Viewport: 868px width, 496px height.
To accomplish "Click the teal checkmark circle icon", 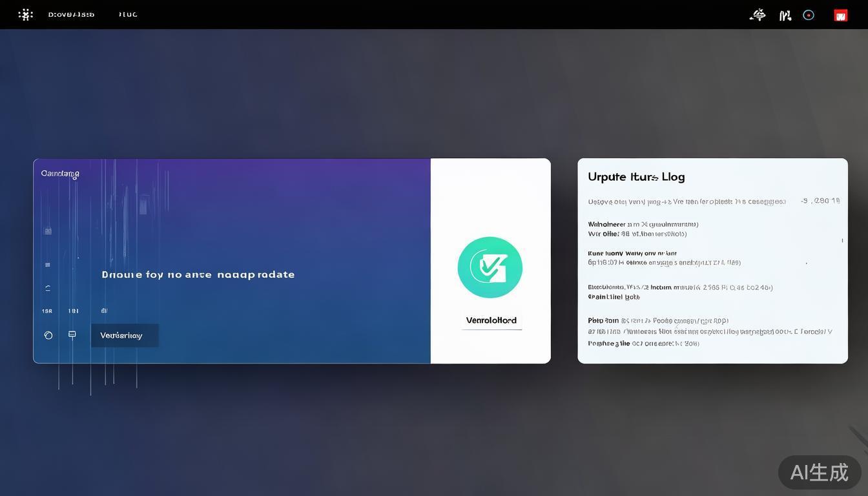I will tap(490, 267).
